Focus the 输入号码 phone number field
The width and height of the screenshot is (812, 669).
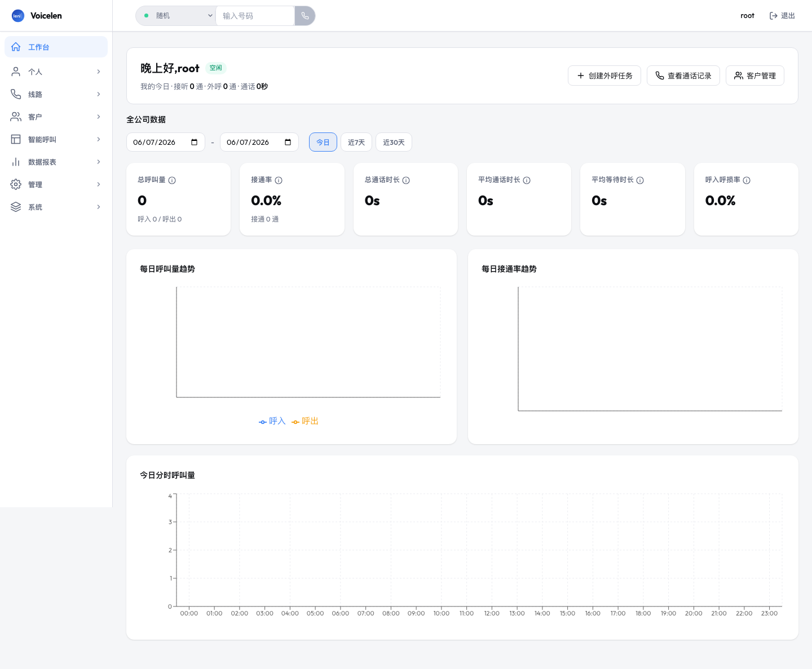pyautogui.click(x=255, y=16)
